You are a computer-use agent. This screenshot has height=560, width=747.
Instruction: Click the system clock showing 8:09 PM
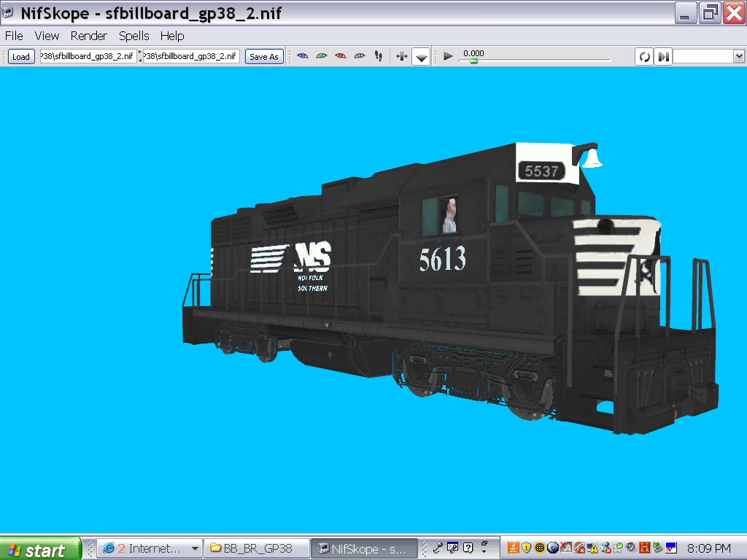[x=709, y=548]
